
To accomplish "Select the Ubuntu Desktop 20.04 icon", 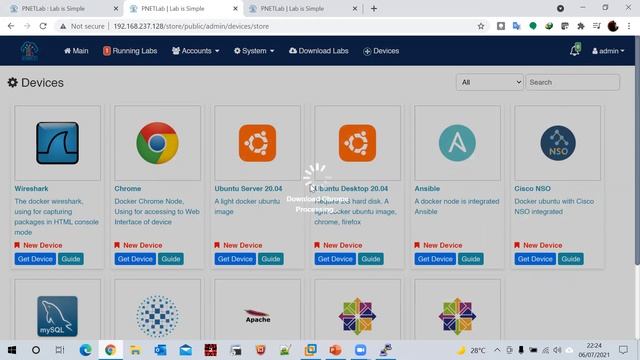I will click(358, 143).
